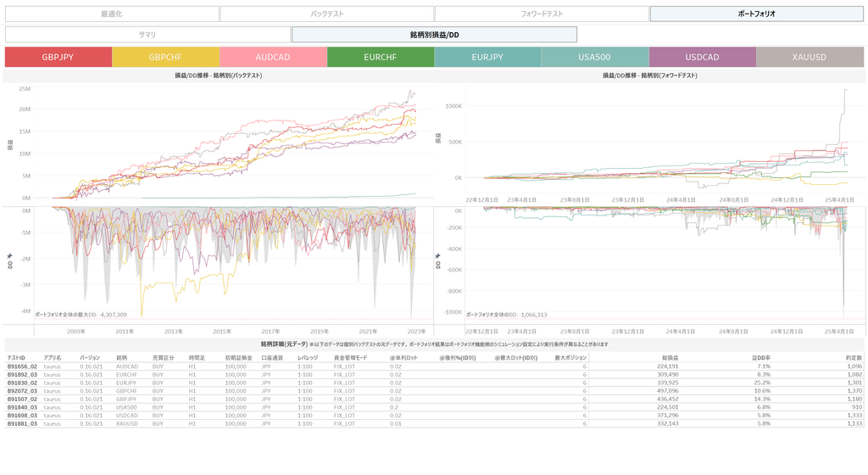Select the pink AUDCAD legend swatch
868x475 pixels.
tap(273, 57)
